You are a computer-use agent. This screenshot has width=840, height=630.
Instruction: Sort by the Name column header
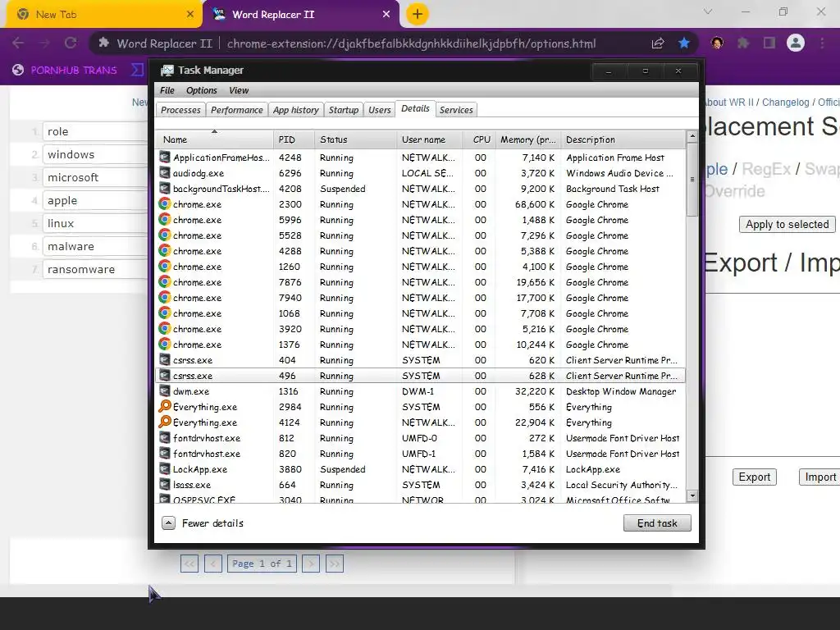click(214, 139)
